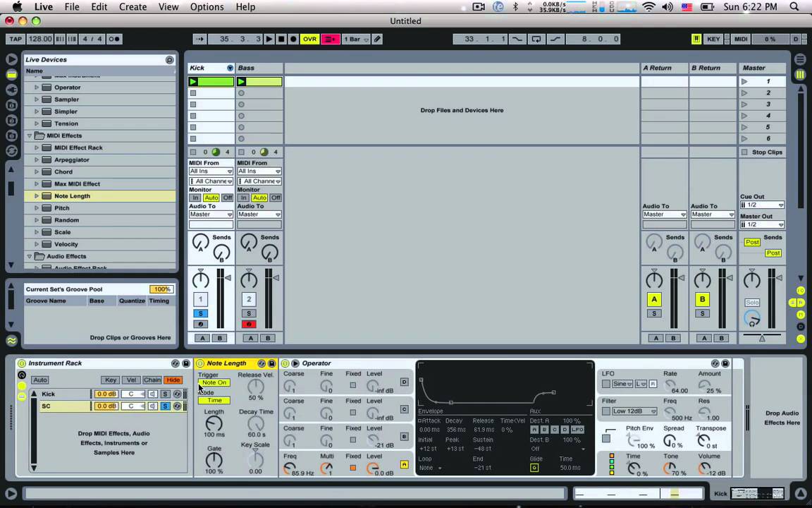Toggle the Operator device activator
This screenshot has height=508, width=812.
click(x=285, y=363)
